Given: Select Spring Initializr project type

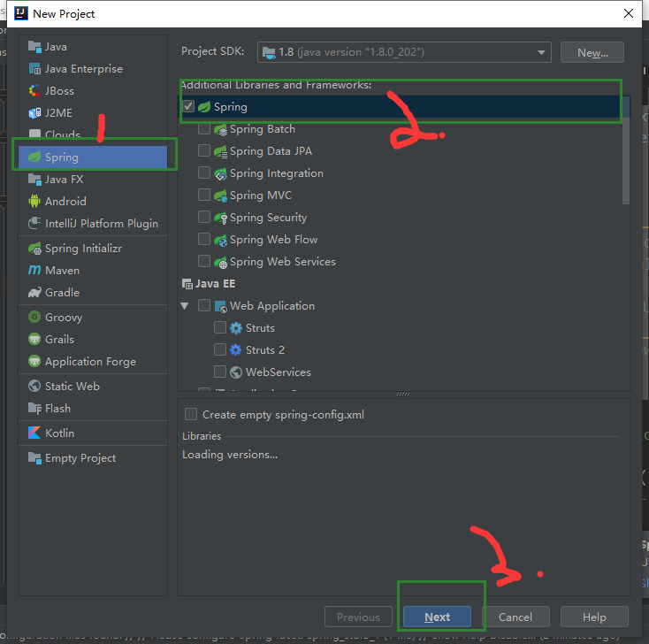Looking at the screenshot, I should 93,248.
